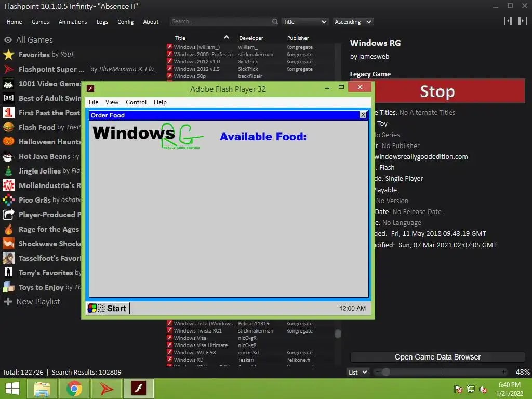Click the taskbar clock showing 6:40 PM

(x=509, y=389)
